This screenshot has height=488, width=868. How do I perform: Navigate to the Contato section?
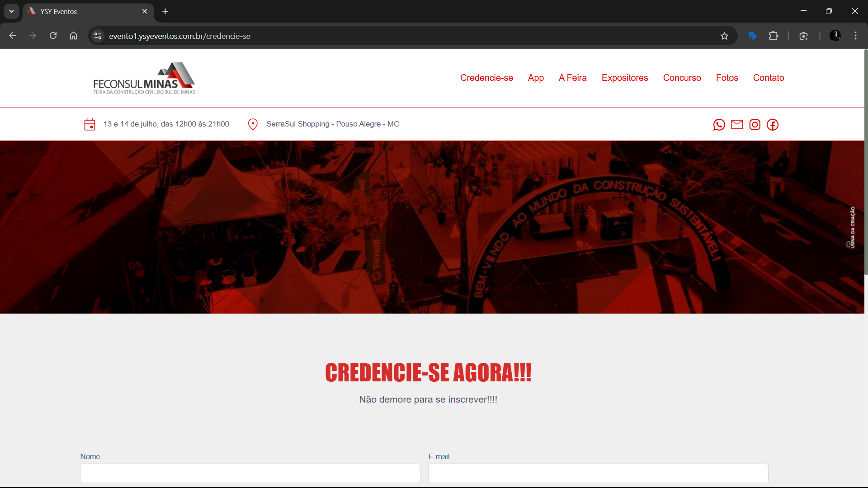(768, 78)
